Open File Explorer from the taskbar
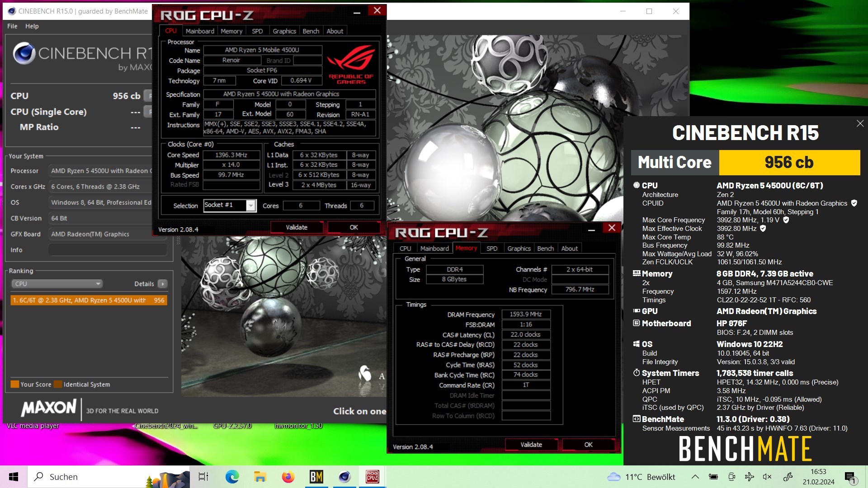The width and height of the screenshot is (868, 488). pos(260,477)
